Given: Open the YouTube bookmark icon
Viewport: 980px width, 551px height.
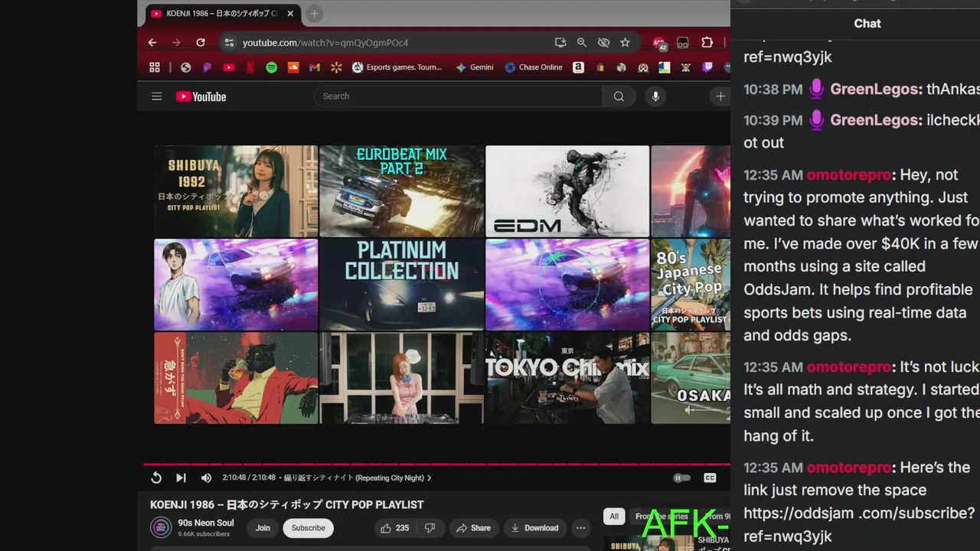Looking at the screenshot, I should click(229, 67).
